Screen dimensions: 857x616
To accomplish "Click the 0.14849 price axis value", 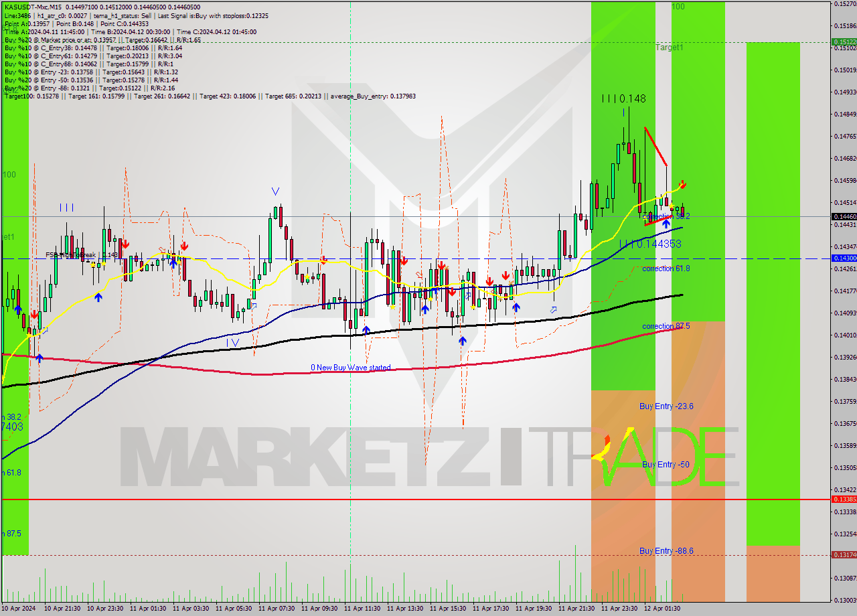I will pyautogui.click(x=845, y=114).
